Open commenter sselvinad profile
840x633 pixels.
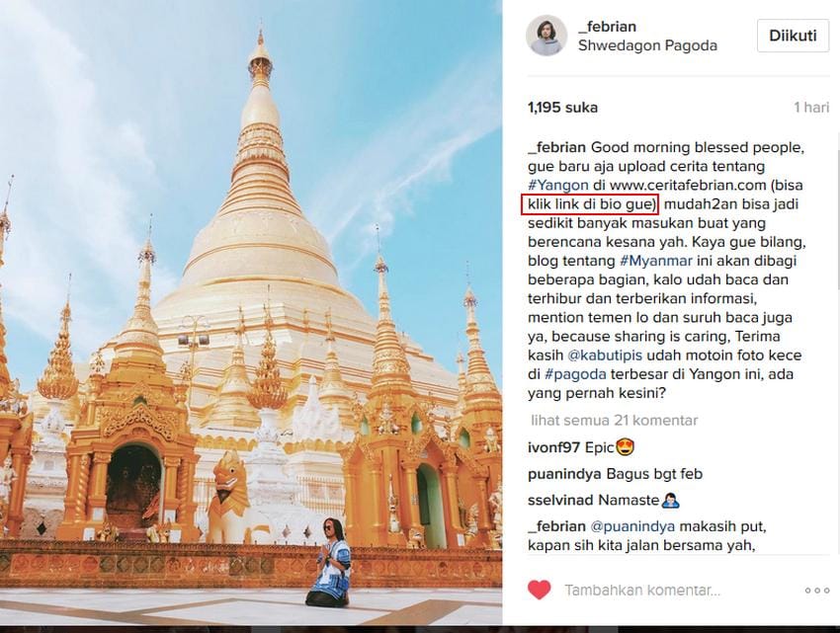(560, 501)
